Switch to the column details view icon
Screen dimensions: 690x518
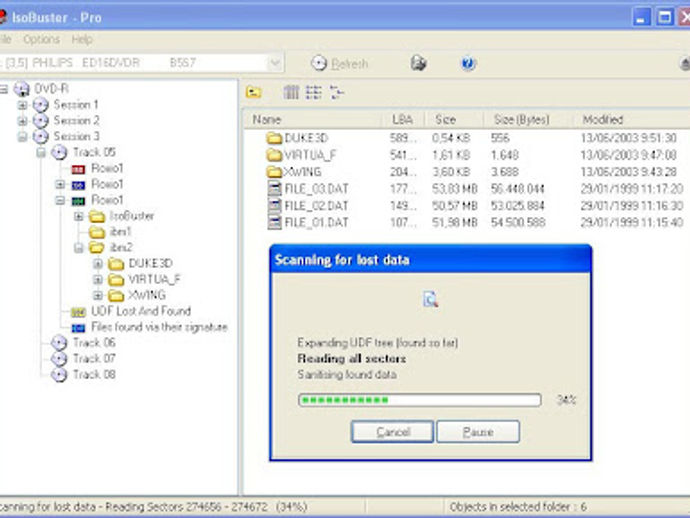click(x=291, y=92)
